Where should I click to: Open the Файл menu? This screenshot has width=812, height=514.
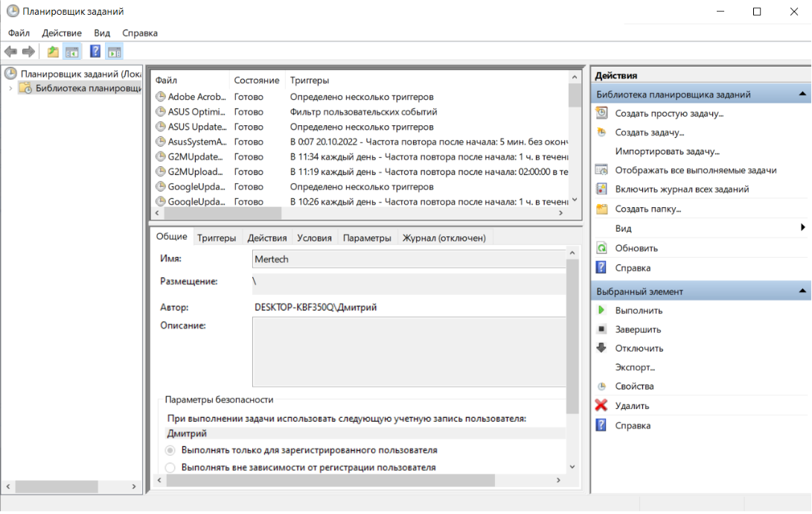pos(19,33)
